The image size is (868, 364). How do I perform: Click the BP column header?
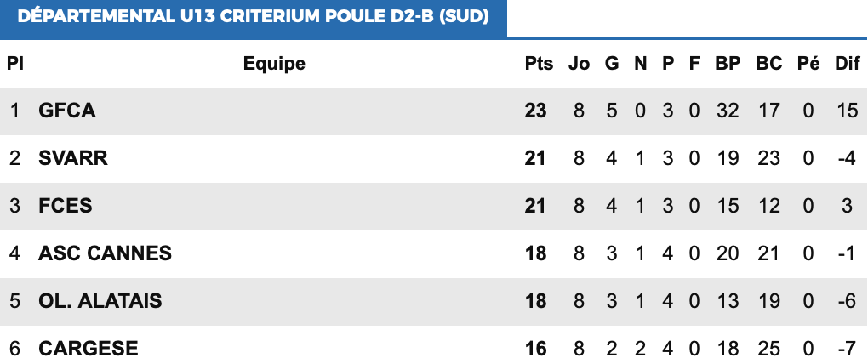[728, 64]
